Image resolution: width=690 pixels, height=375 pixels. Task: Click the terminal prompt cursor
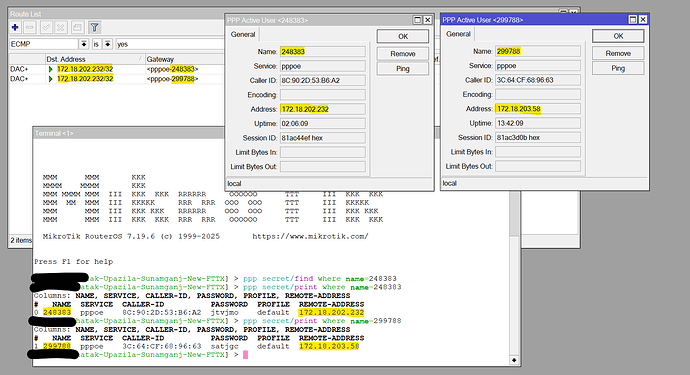point(246,355)
